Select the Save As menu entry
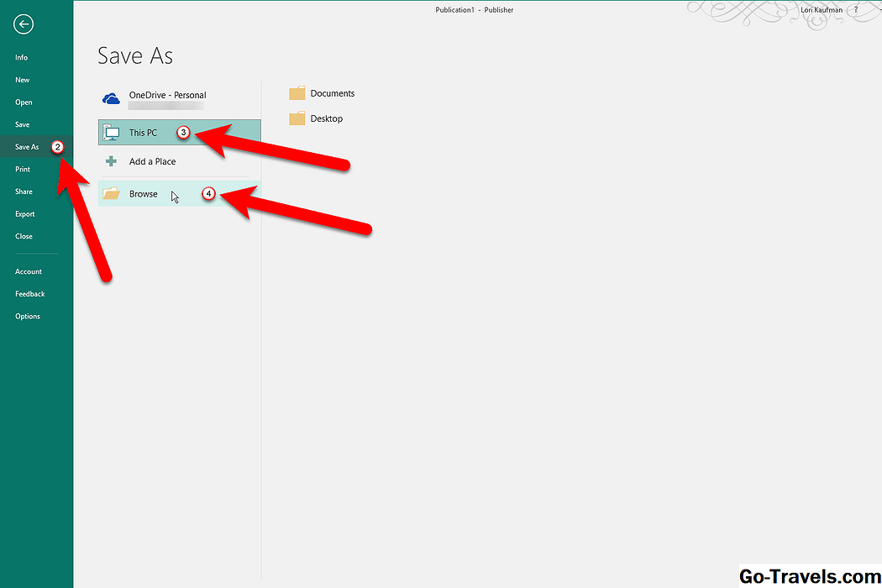This screenshot has height=588, width=882. pyautogui.click(x=27, y=147)
